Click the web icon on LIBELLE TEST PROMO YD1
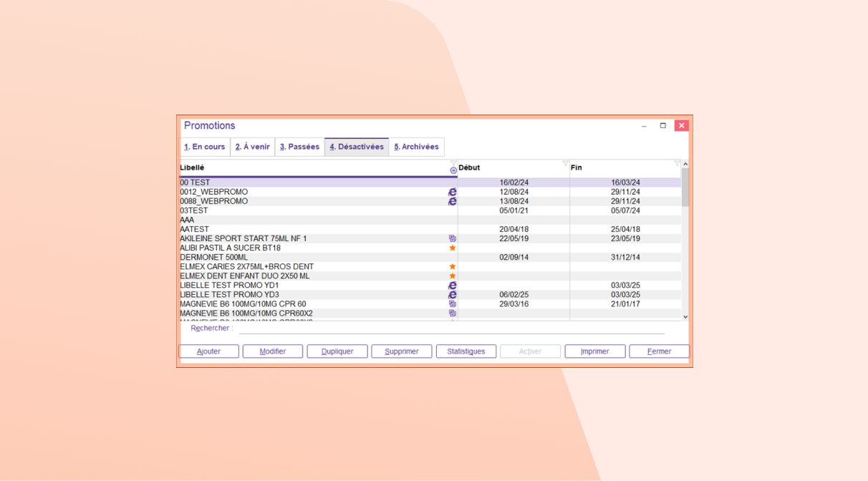868x481 pixels. click(452, 285)
